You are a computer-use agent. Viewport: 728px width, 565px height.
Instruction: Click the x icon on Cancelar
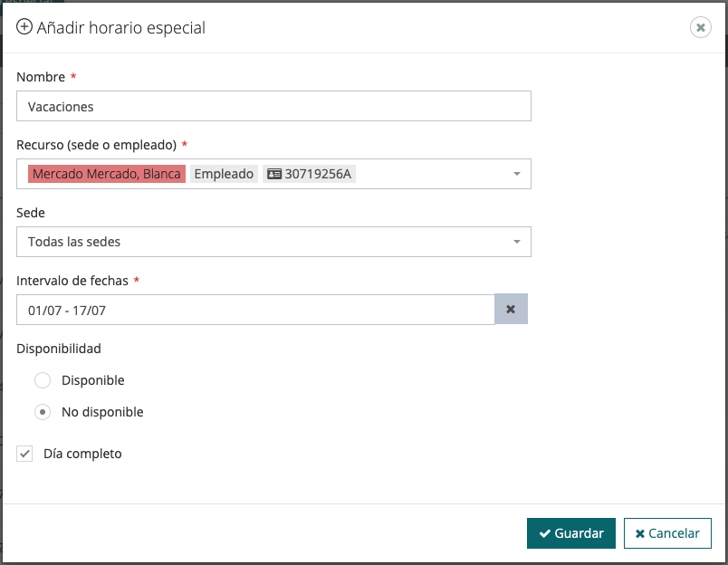[x=640, y=534]
